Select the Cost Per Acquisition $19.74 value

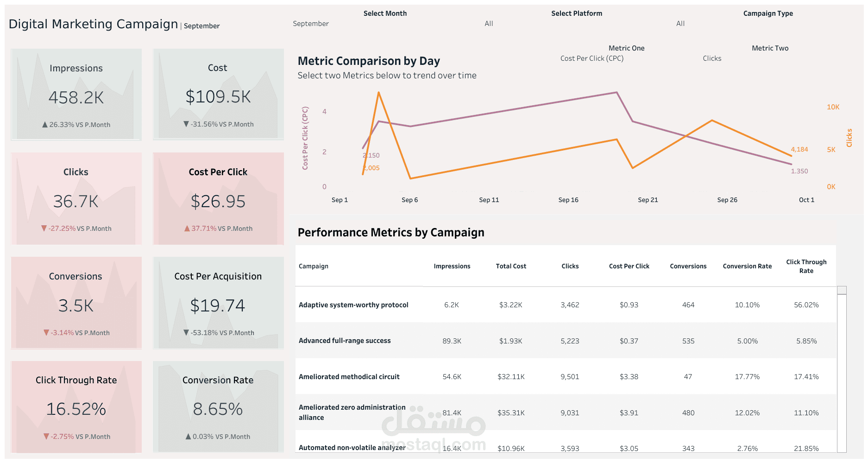tap(218, 306)
